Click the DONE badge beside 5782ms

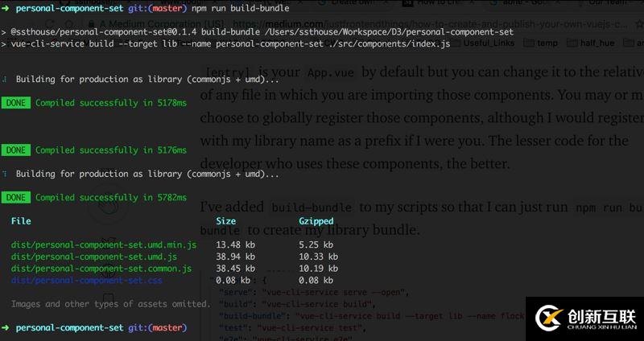tap(16, 197)
